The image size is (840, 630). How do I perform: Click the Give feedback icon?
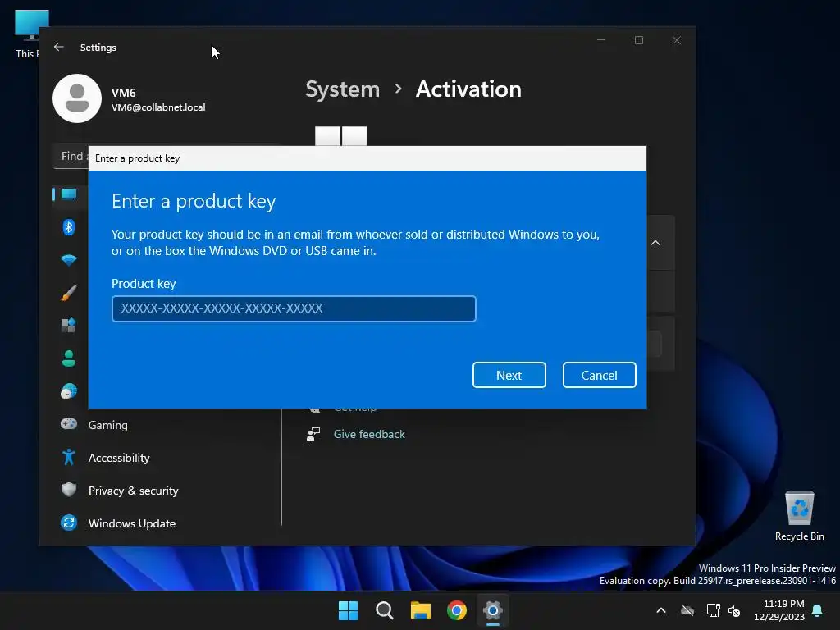tap(313, 434)
